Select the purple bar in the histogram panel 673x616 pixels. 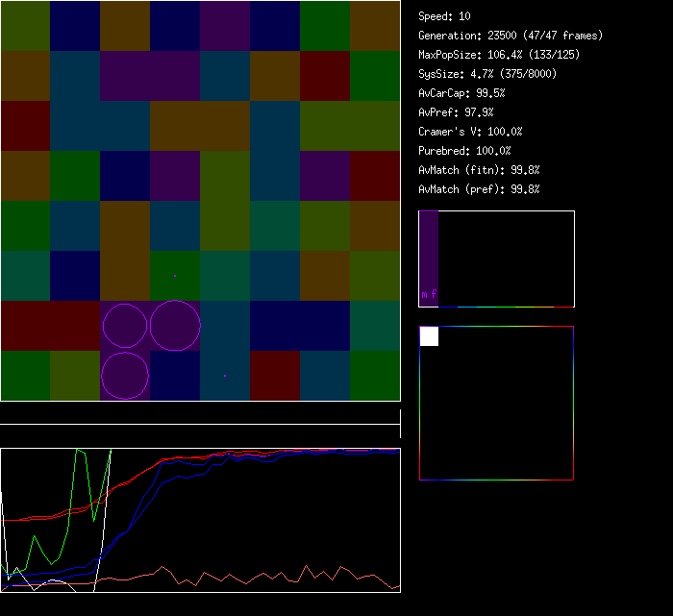coord(429,250)
